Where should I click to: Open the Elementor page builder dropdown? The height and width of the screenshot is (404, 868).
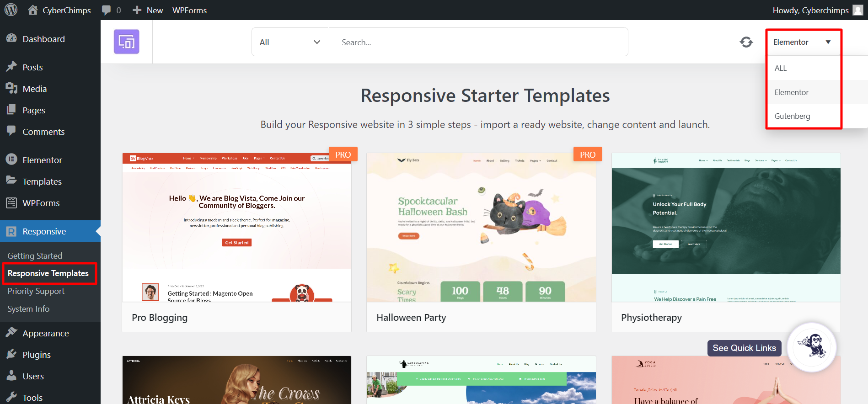[x=803, y=42]
